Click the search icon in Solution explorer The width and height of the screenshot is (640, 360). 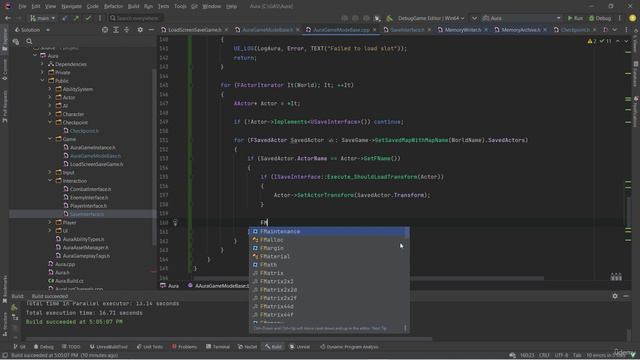(x=29, y=41)
